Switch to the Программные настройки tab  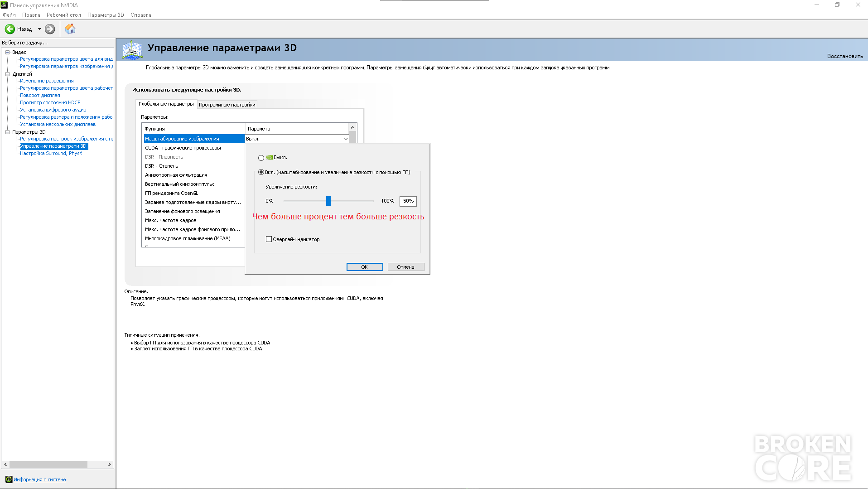tap(227, 105)
